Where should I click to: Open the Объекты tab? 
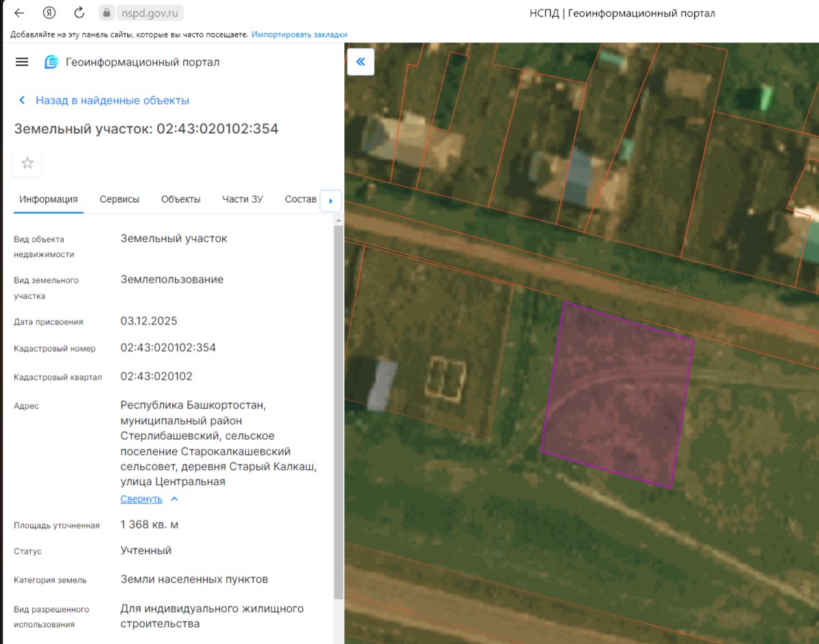[x=181, y=199]
